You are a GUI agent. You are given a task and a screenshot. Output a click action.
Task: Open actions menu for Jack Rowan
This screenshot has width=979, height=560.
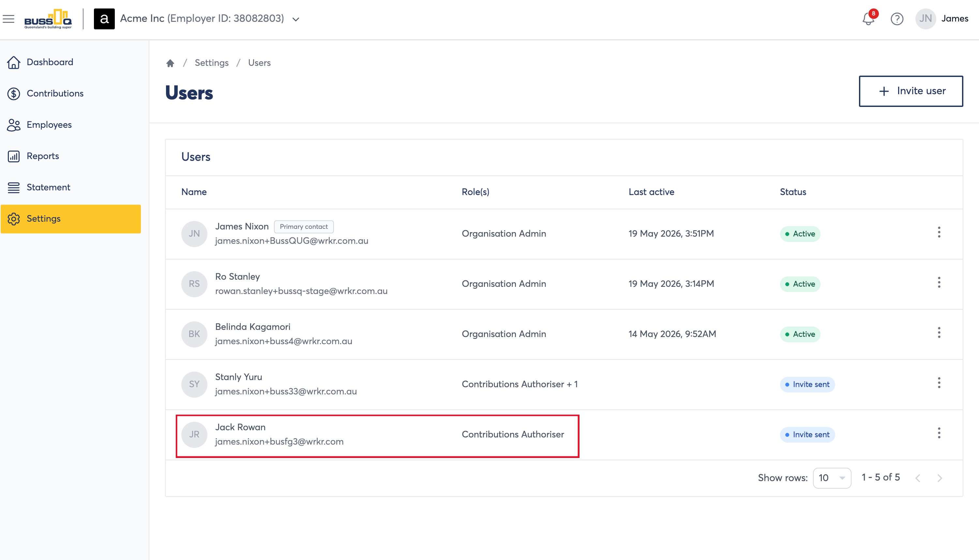point(939,433)
